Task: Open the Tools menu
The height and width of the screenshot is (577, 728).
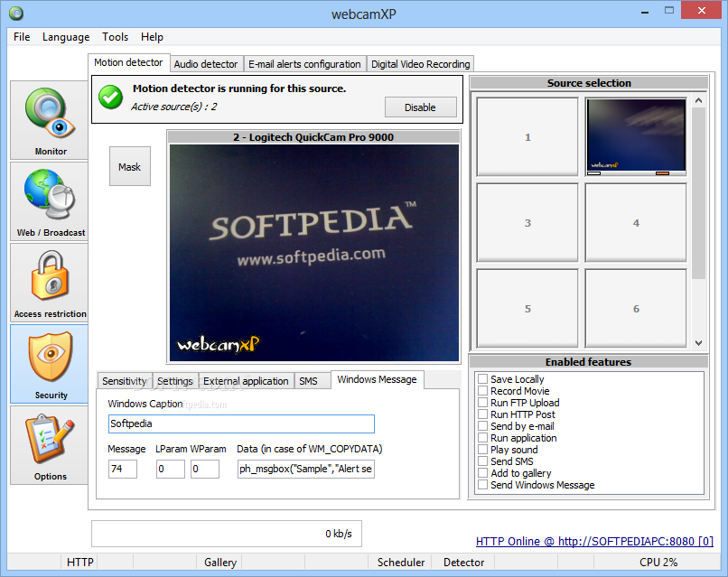Action: click(115, 37)
